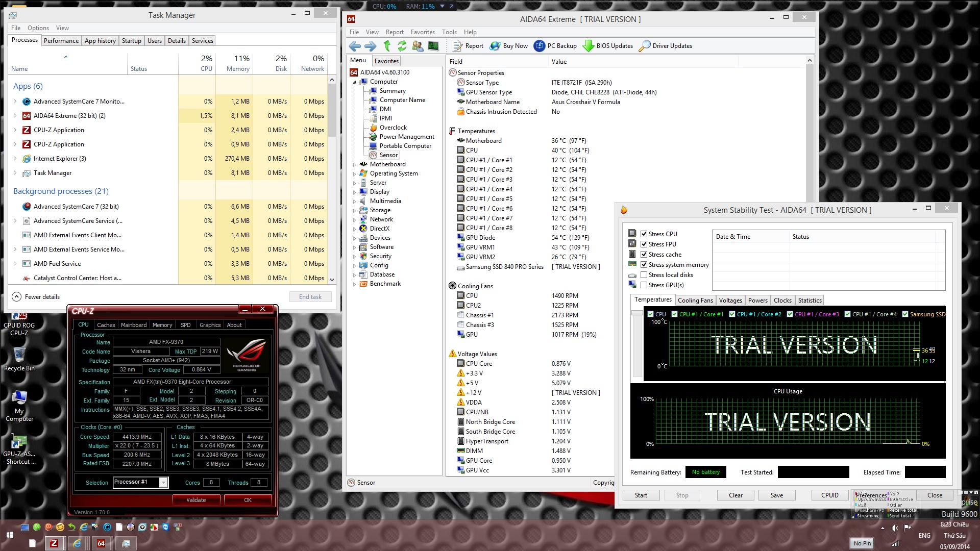Toggle CPU #1 / Core #1 graph checkbox

[x=674, y=314]
